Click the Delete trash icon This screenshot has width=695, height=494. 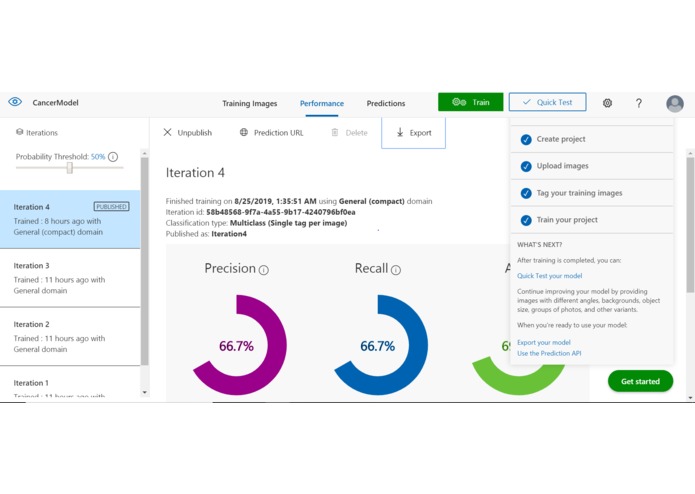(335, 132)
